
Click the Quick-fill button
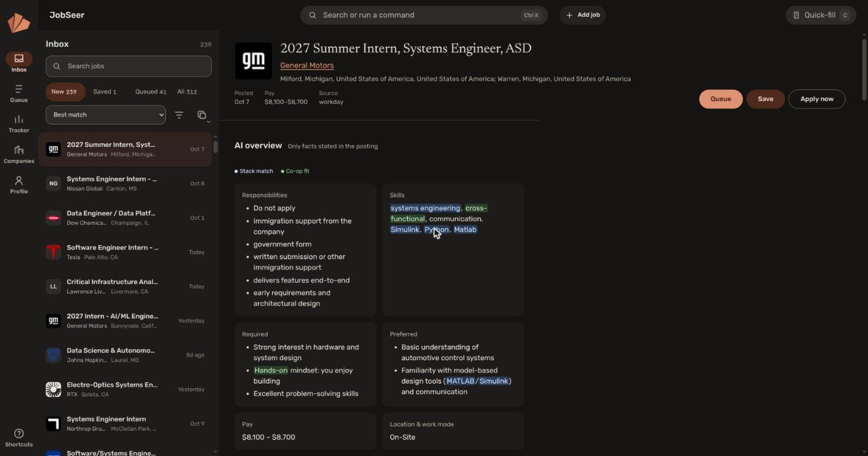[821, 15]
